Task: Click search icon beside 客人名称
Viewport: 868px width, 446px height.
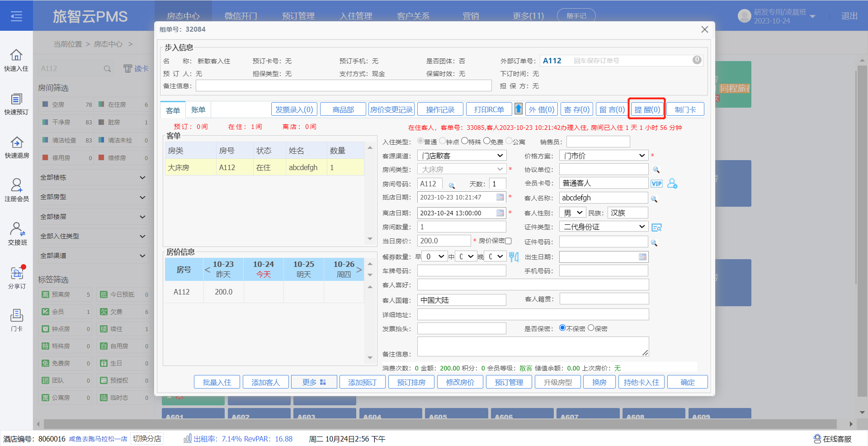Action: [x=654, y=199]
